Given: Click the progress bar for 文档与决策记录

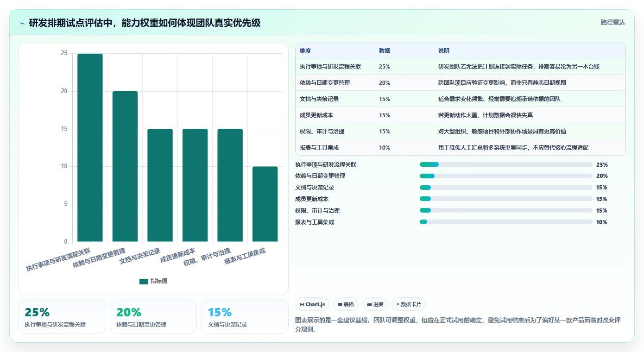Looking at the screenshot, I should click(506, 188).
